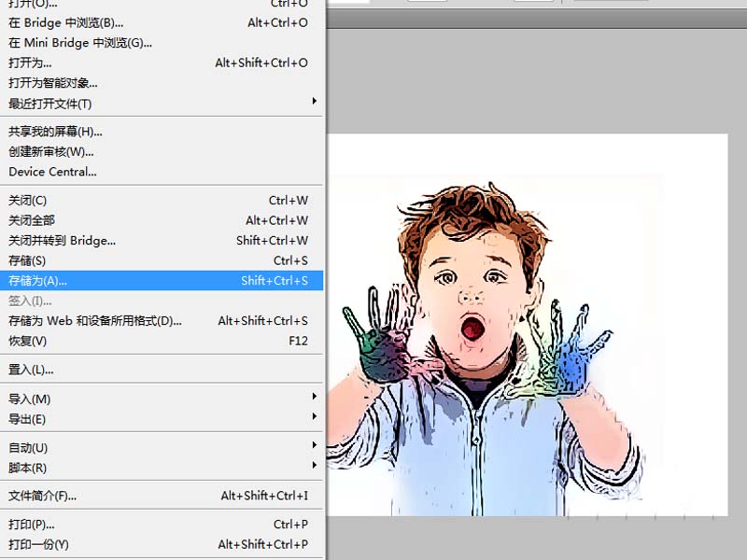747x560 pixels.
Task: Expand the 导出(E) submenu
Action: 162,419
